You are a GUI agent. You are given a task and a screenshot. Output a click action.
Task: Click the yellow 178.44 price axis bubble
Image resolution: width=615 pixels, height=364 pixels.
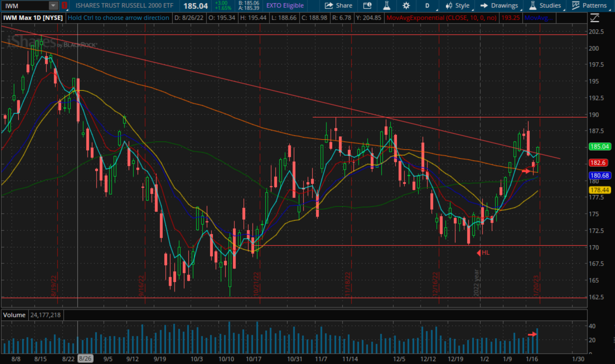[x=600, y=190]
